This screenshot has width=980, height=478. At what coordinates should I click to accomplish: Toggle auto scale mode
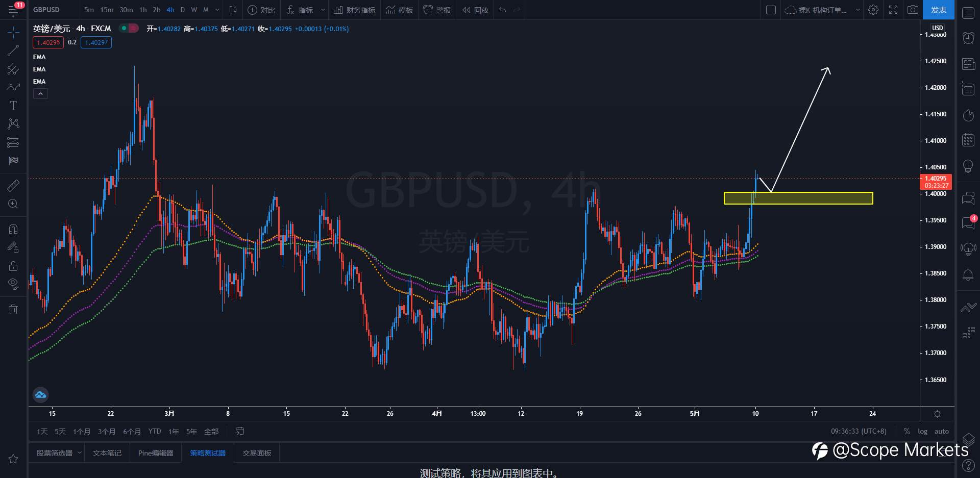(x=941, y=432)
